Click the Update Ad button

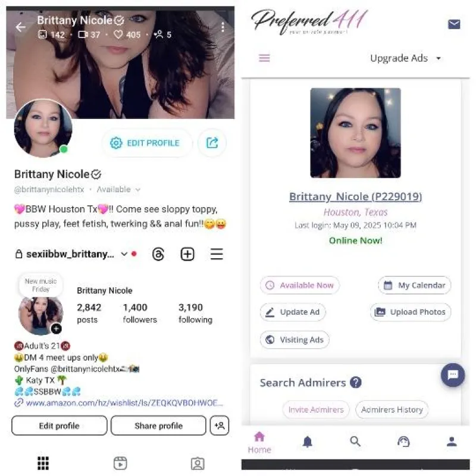point(293,312)
